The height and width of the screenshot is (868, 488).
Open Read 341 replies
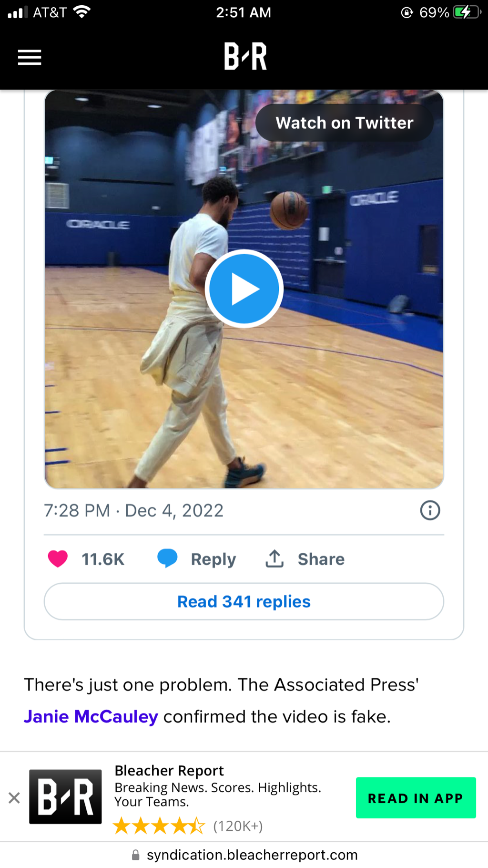pos(244,601)
